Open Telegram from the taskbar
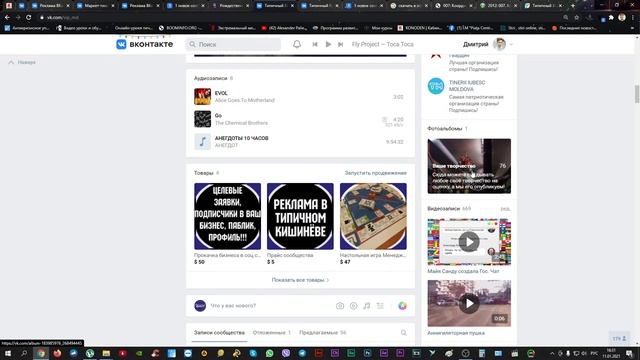This screenshot has height=360, width=640. (302, 353)
